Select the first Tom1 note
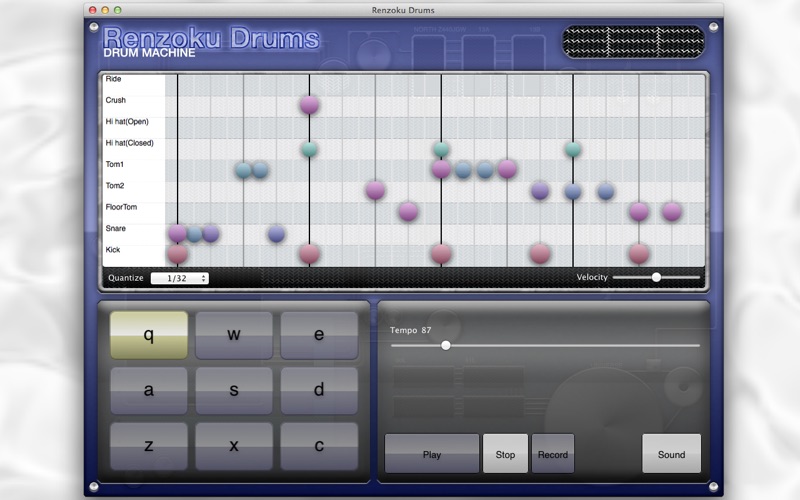800x500 pixels. [x=243, y=170]
